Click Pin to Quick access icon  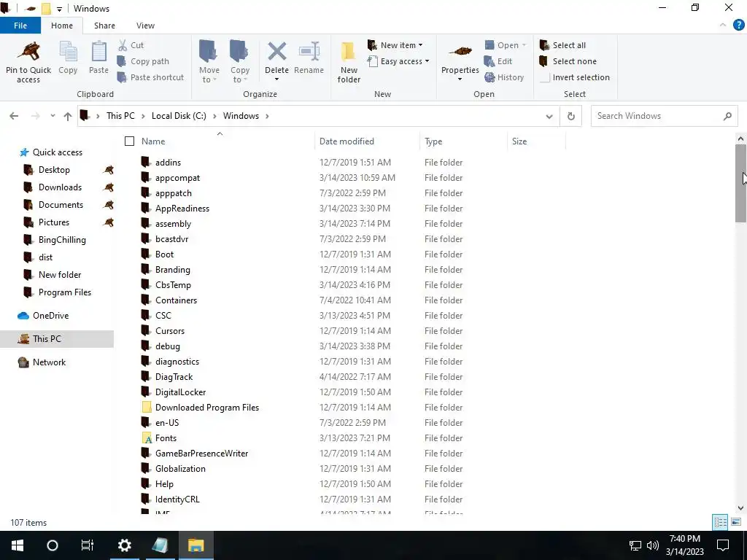(28, 52)
